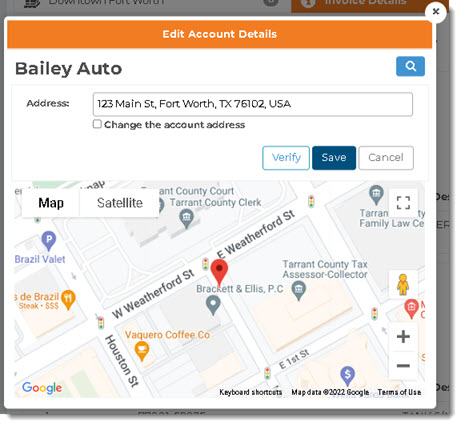The height and width of the screenshot is (426, 461).
Task: Zoom out on the map
Action: click(403, 366)
